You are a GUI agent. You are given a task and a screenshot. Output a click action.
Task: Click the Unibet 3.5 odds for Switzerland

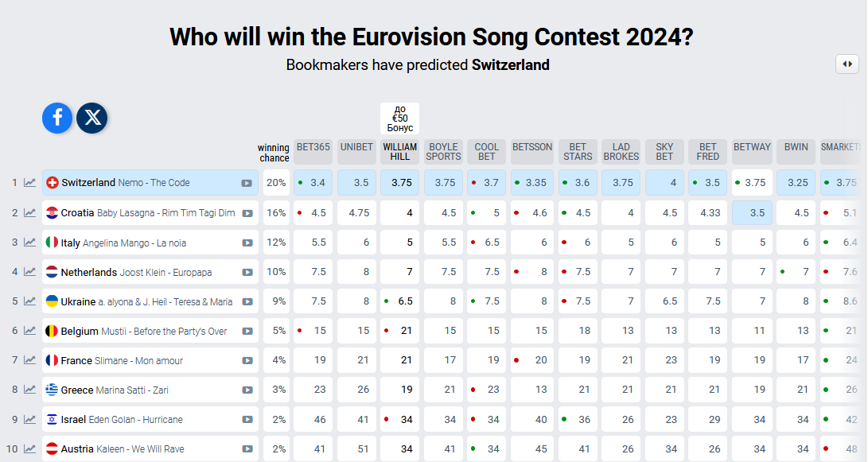click(x=356, y=183)
